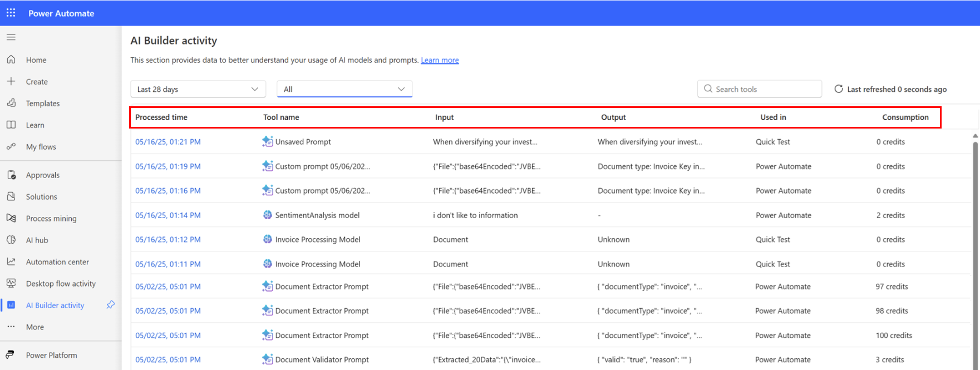Unpin AI Builder activity with pin icon
This screenshot has height=370, width=980.
tap(111, 305)
